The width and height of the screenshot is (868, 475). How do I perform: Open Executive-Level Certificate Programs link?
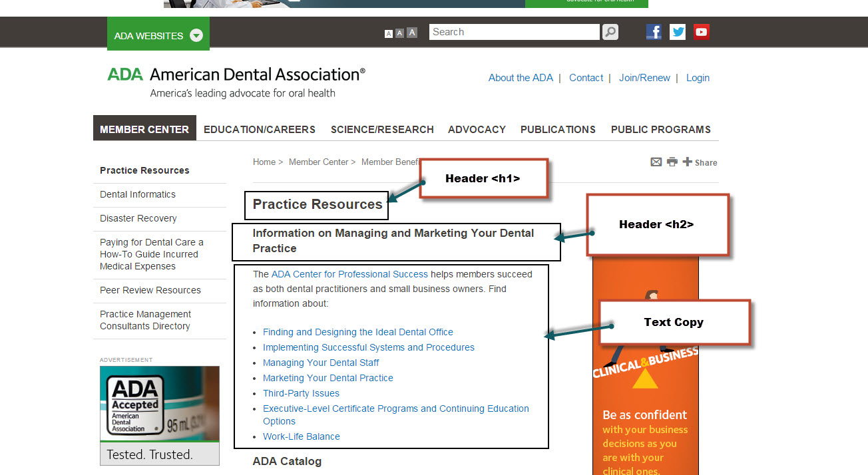[396, 414]
